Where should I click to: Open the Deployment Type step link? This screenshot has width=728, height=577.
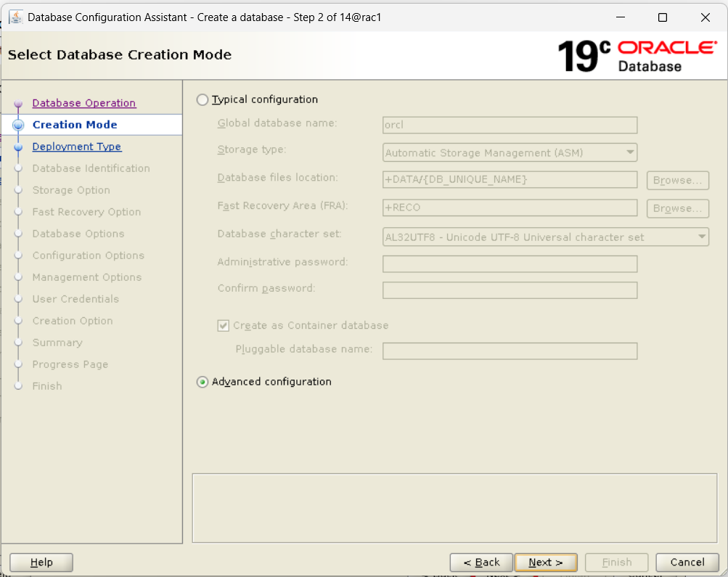coord(77,147)
